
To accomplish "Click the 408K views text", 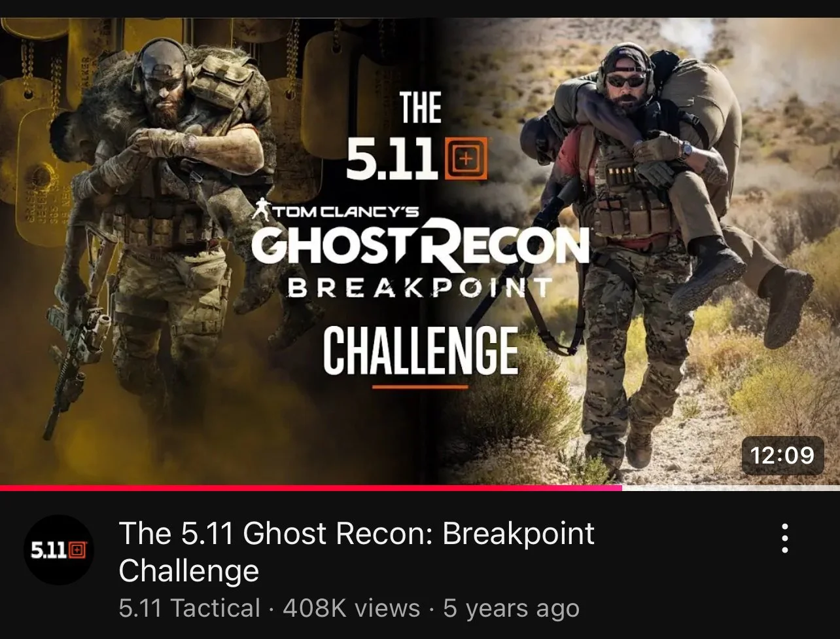I will tap(351, 608).
